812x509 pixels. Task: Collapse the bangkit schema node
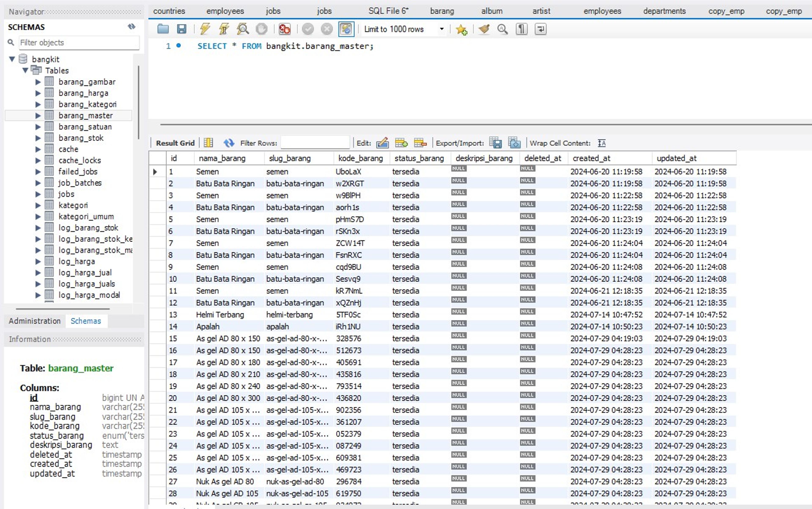coord(12,59)
